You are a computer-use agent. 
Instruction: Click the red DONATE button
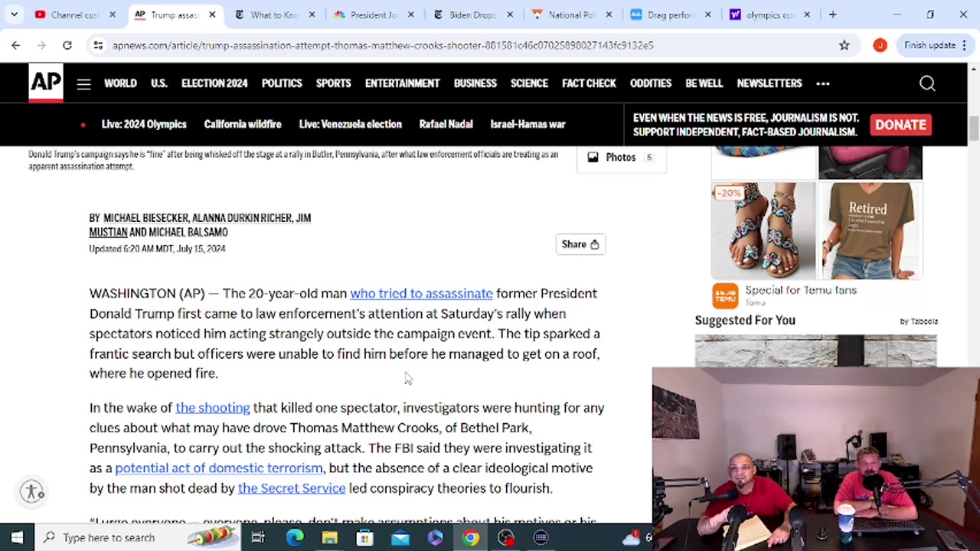[900, 125]
